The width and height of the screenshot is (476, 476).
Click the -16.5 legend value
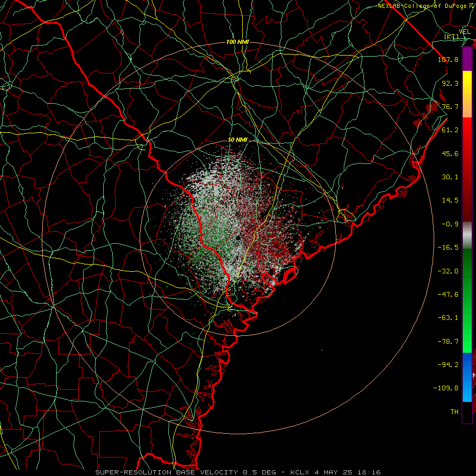448,248
